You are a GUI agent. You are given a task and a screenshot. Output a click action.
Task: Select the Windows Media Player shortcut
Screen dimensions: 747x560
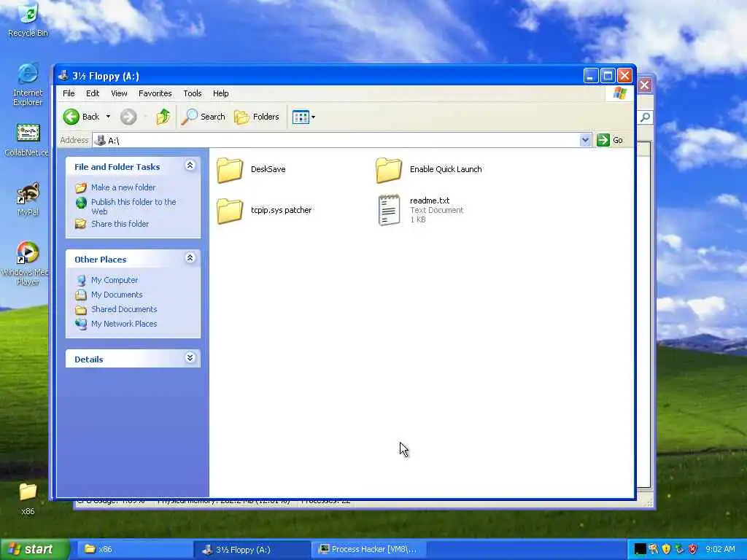pyautogui.click(x=28, y=262)
